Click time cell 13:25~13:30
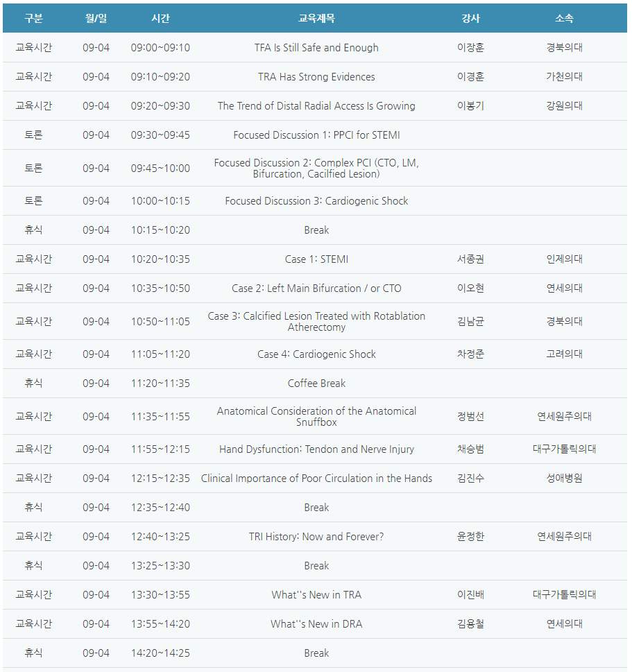 (x=160, y=566)
